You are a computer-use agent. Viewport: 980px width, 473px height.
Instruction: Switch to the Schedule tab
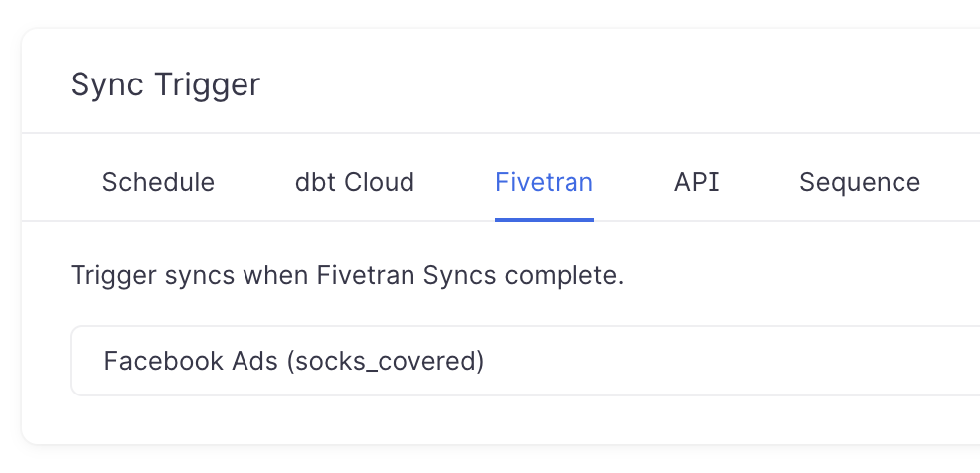[x=158, y=183]
